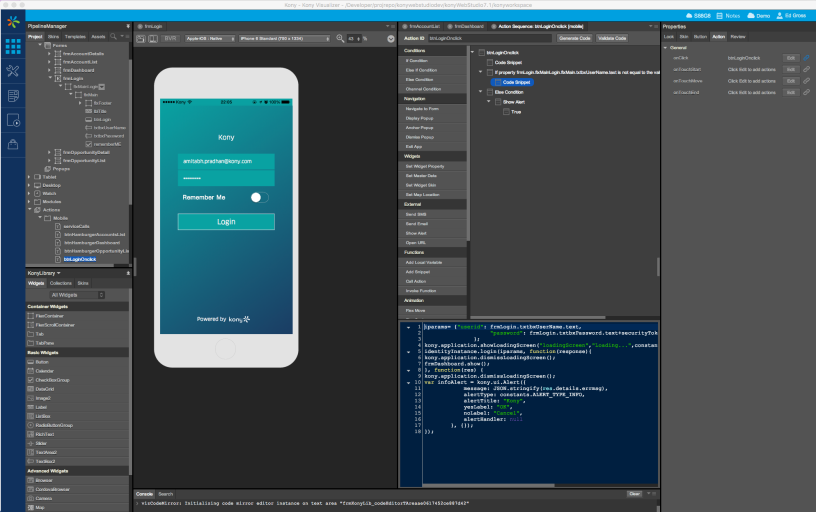The height and width of the screenshot is (512, 816).
Task: Check the highlighted Code Snippet checkbox
Action: 498,82
